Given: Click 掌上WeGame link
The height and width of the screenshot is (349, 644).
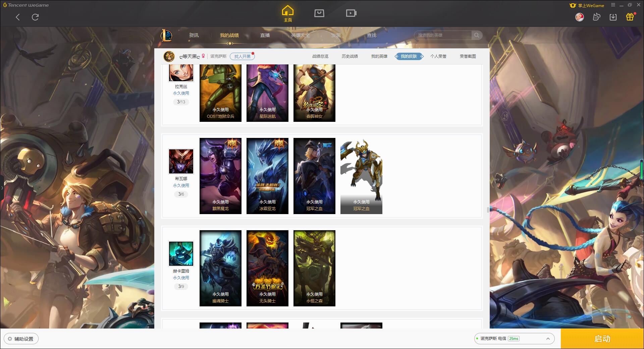Looking at the screenshot, I should point(587,5).
